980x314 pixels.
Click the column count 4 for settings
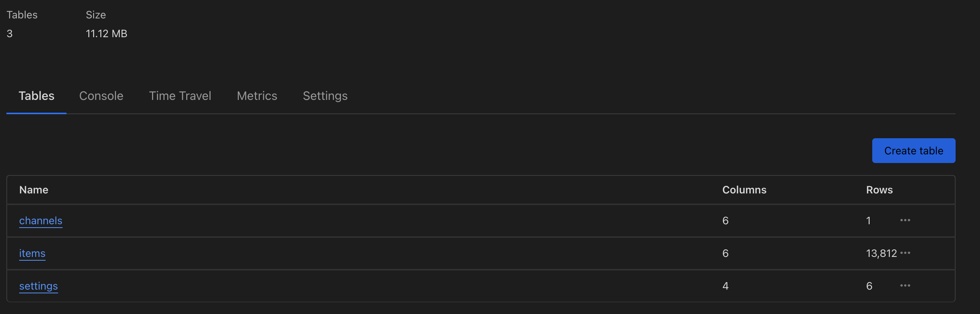click(x=725, y=286)
